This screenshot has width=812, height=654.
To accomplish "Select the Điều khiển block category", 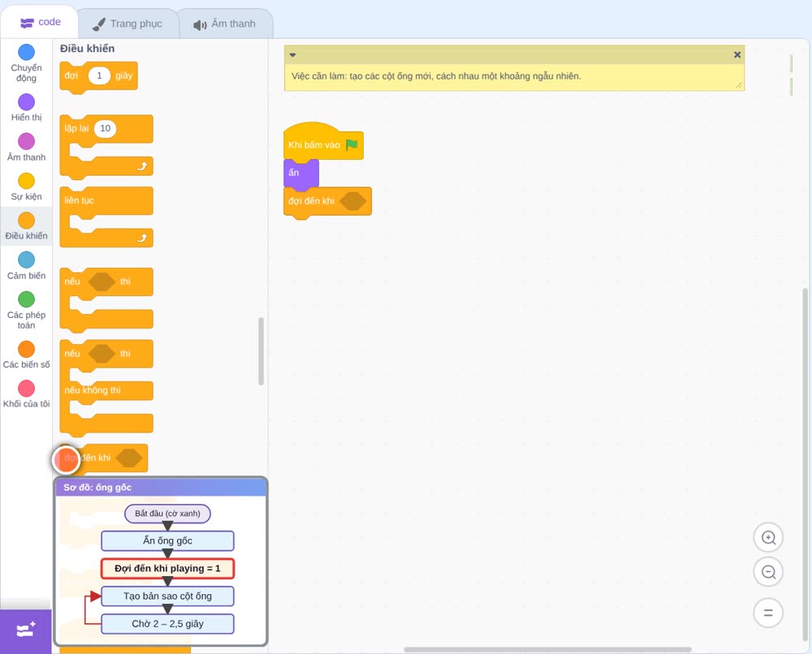I will 27,226.
